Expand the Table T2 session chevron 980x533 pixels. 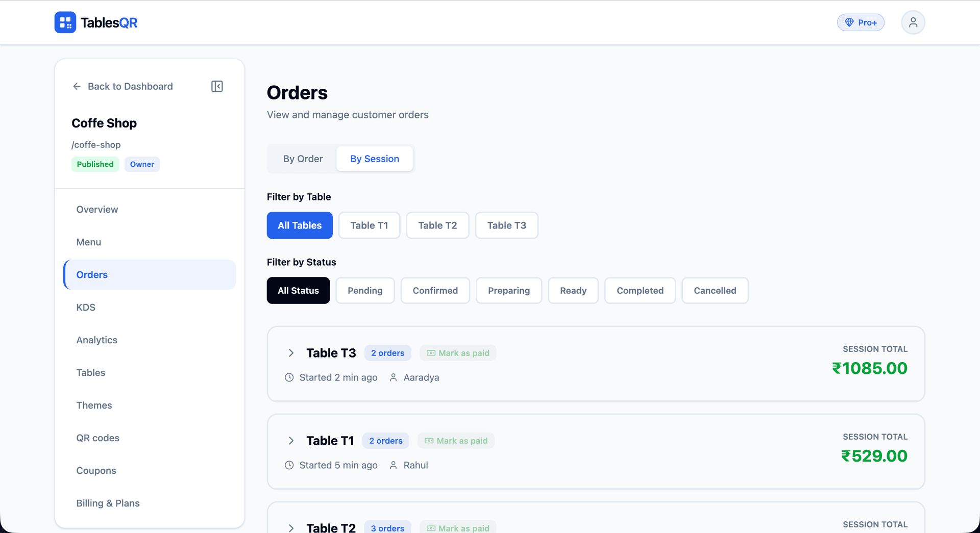[291, 528]
